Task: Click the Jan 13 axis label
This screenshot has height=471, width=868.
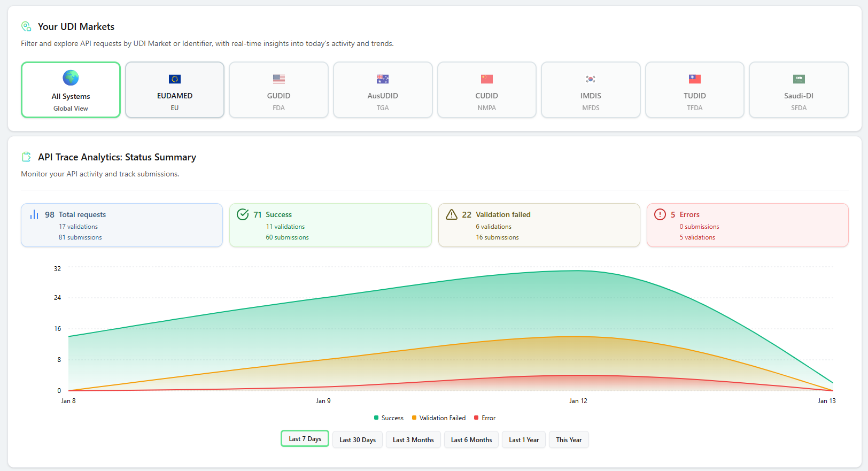Action: coord(827,401)
